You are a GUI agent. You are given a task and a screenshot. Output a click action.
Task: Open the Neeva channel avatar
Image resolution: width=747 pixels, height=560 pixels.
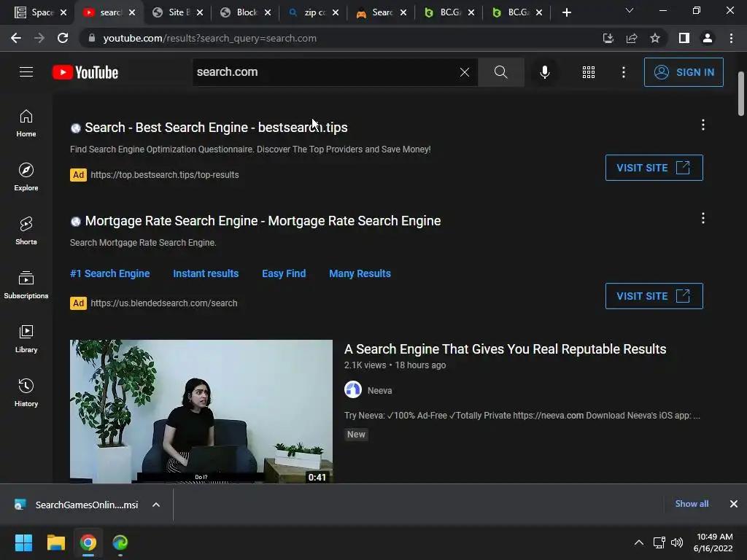pyautogui.click(x=353, y=389)
